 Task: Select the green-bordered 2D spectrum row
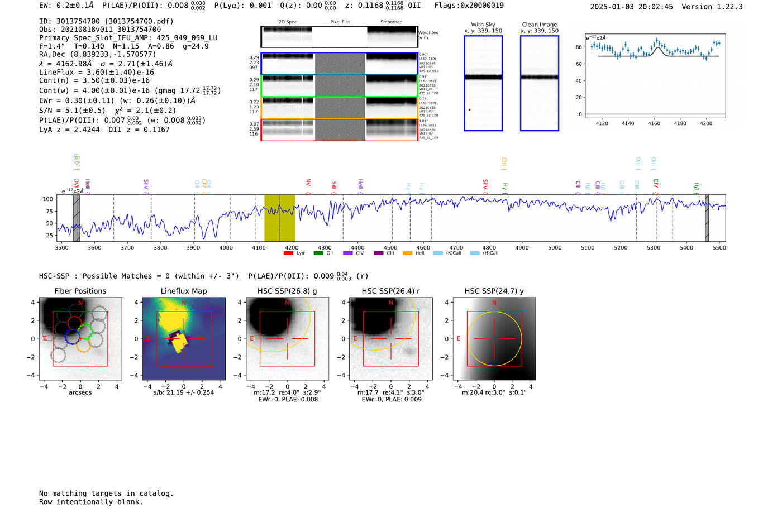coord(339,86)
